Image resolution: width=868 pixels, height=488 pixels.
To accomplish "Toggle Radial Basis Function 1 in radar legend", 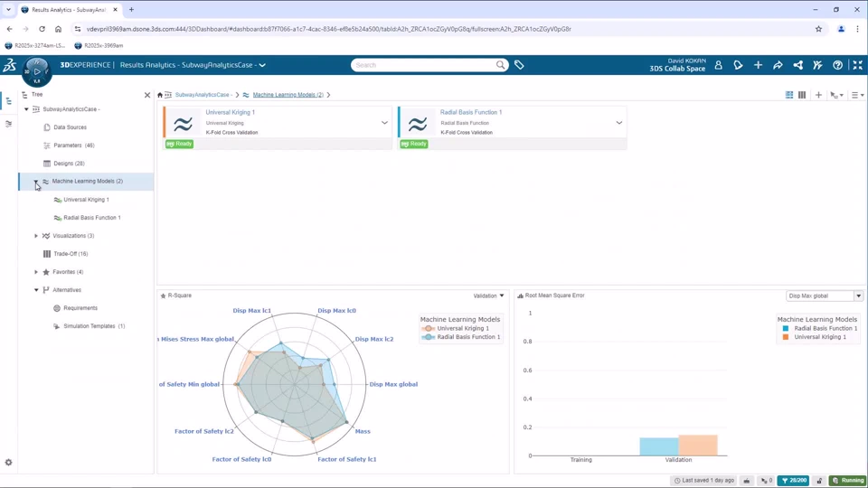I will pyautogui.click(x=461, y=337).
